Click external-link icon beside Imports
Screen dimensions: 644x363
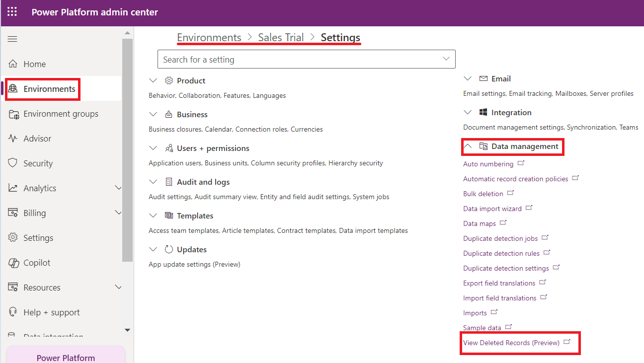click(494, 312)
